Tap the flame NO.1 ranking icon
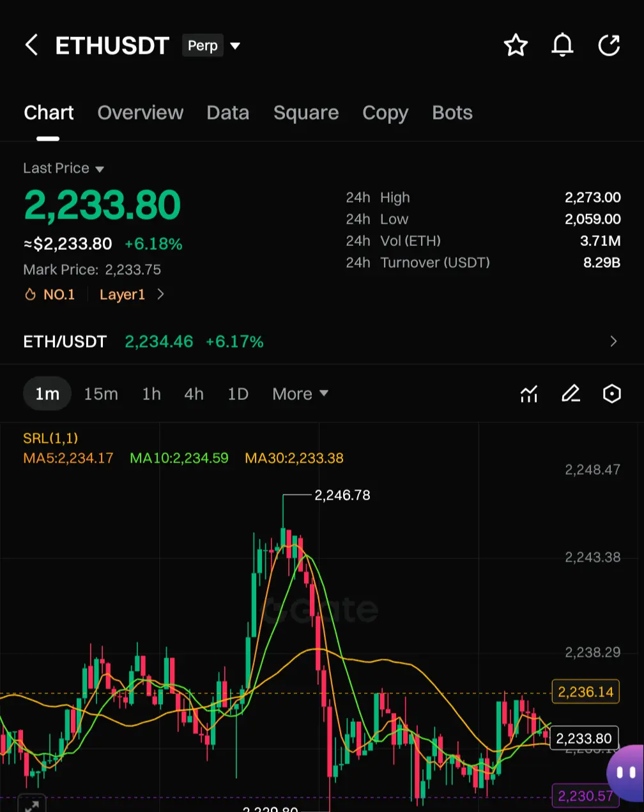This screenshot has width=644, height=812. [30, 295]
